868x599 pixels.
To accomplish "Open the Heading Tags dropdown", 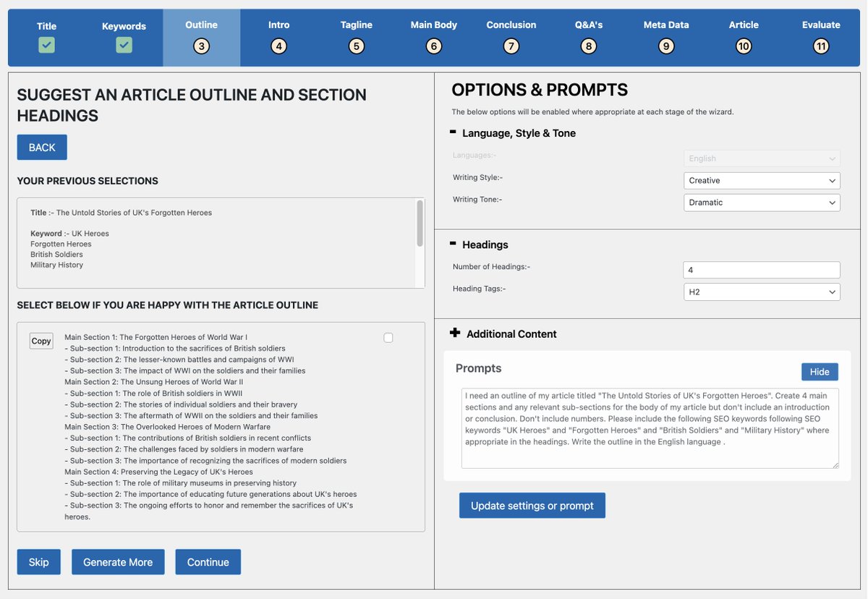I will [x=762, y=292].
